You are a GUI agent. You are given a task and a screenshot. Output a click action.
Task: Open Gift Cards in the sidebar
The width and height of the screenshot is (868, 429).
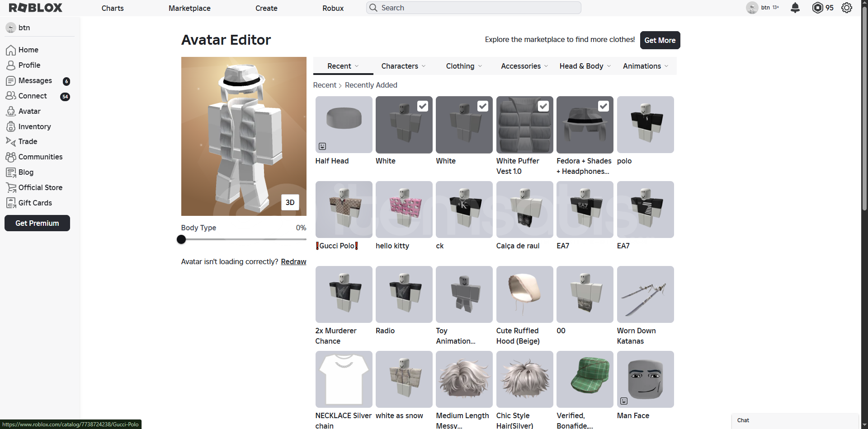(35, 203)
